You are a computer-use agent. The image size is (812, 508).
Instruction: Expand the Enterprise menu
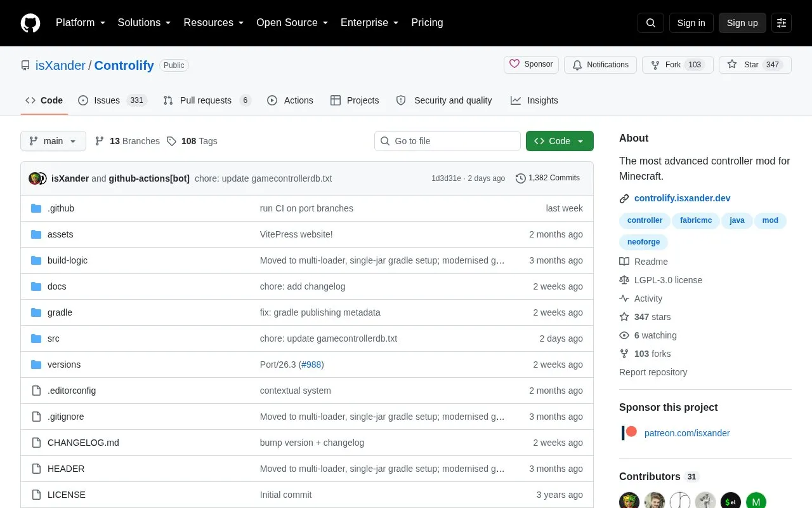370,23
